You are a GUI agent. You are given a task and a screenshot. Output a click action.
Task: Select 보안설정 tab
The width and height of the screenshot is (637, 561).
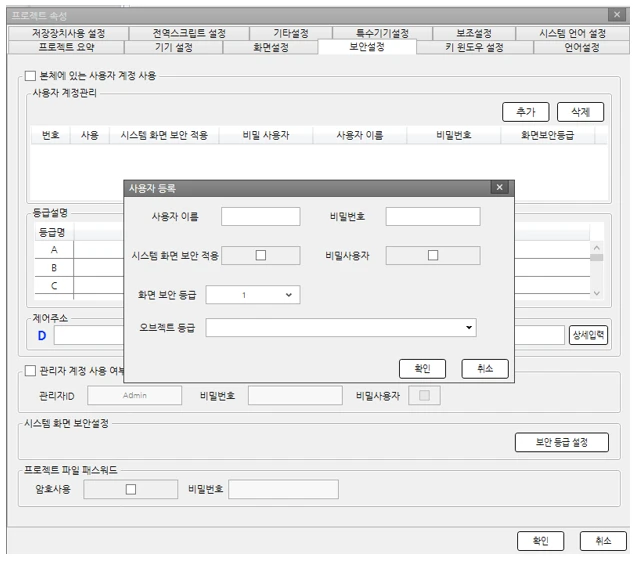click(367, 47)
